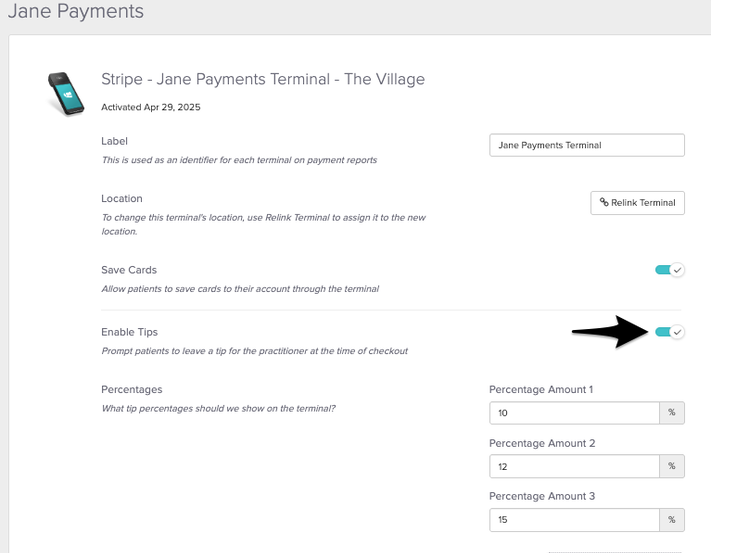Toggle the Save Cards switch
The image size is (740, 553).
[x=669, y=270]
